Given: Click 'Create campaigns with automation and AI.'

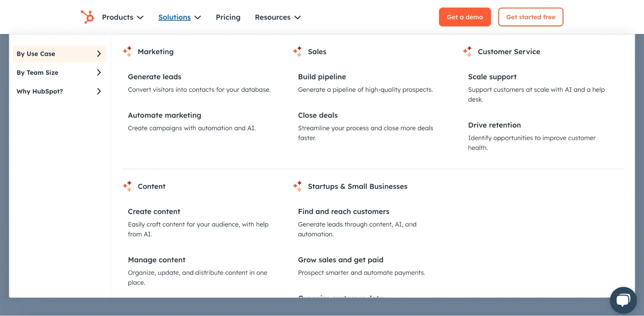Looking at the screenshot, I should pyautogui.click(x=192, y=128).
